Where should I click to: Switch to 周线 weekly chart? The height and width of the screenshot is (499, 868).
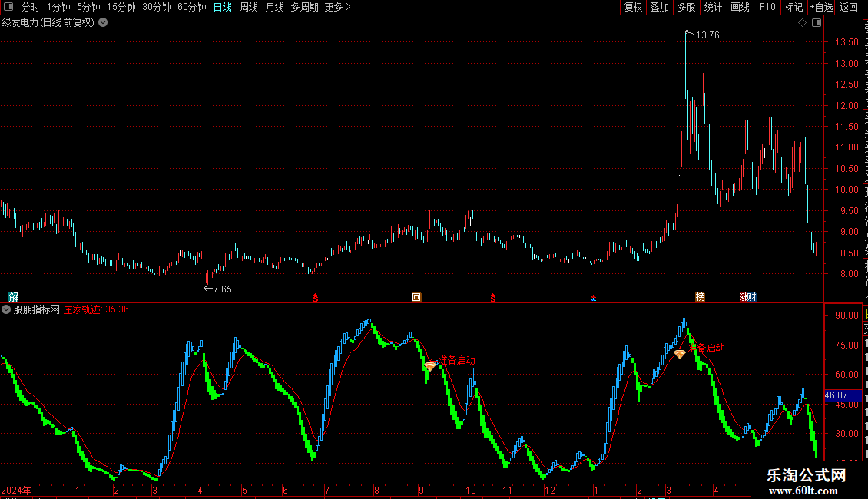click(x=249, y=7)
